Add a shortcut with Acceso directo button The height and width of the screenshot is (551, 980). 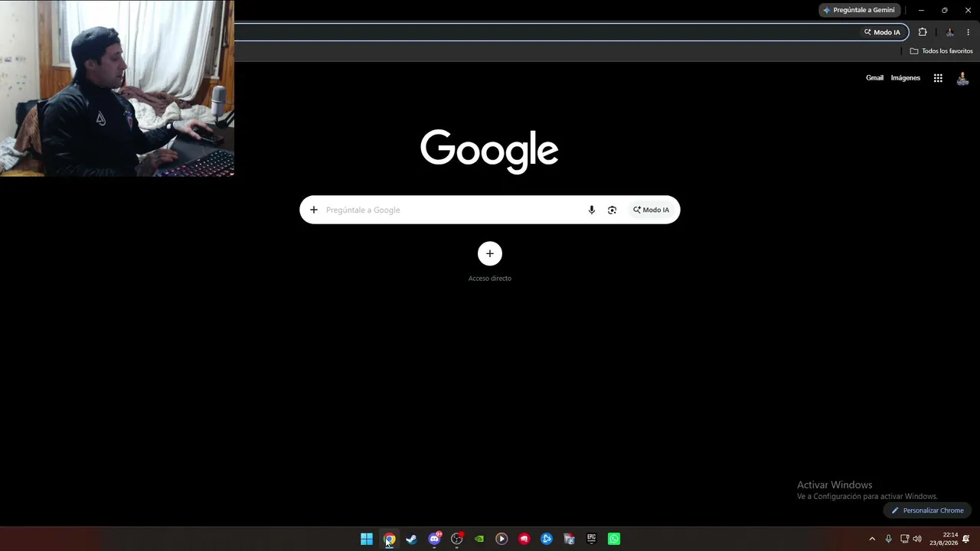(x=490, y=253)
